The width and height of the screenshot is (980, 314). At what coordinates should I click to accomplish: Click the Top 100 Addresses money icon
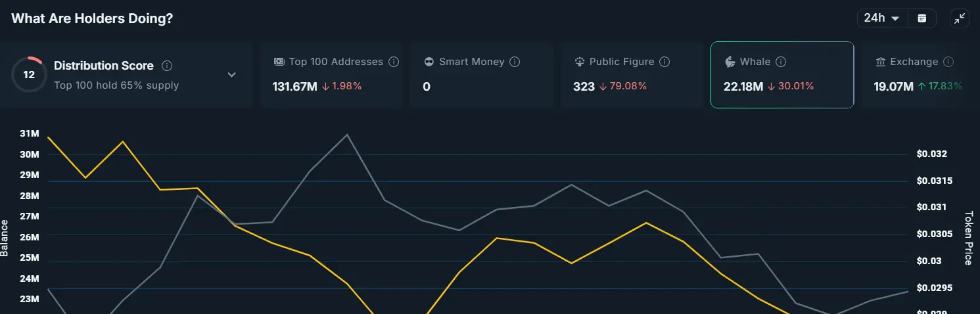click(x=279, y=62)
